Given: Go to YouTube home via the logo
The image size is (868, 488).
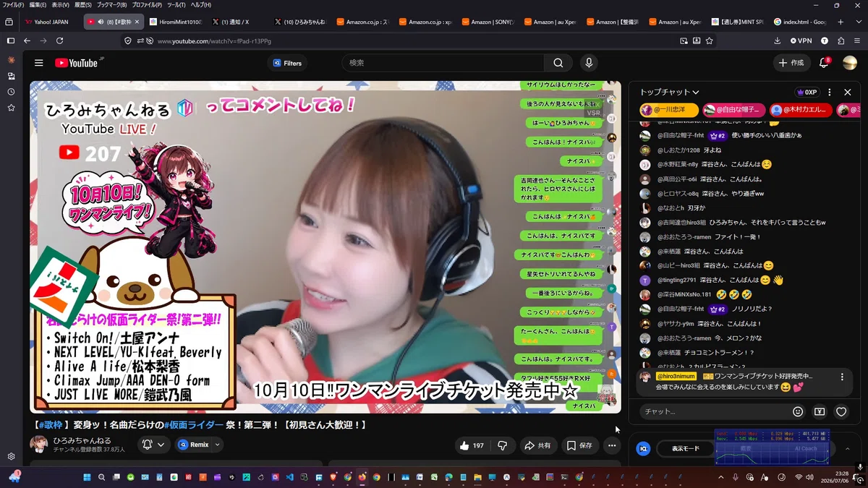Looking at the screenshot, I should pos(78,63).
